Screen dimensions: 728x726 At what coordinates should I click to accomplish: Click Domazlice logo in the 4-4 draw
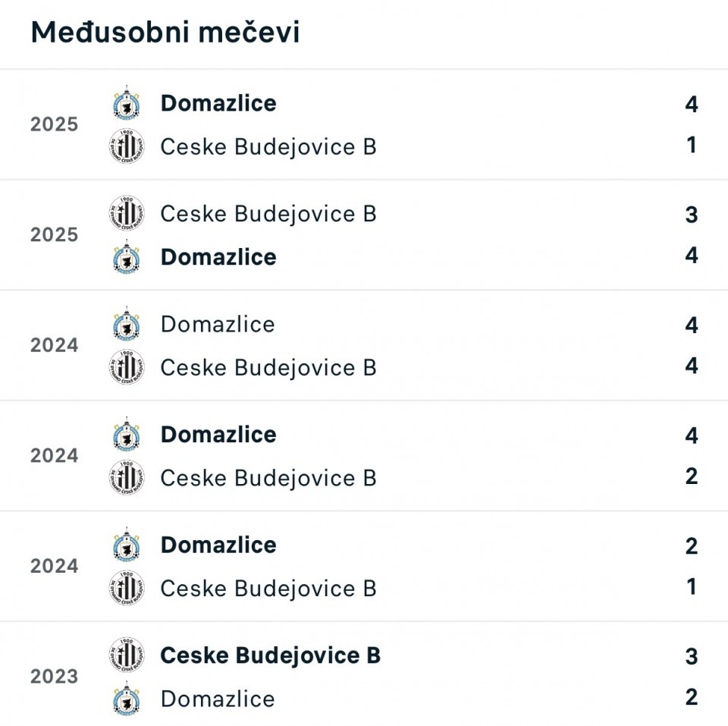pos(127,324)
